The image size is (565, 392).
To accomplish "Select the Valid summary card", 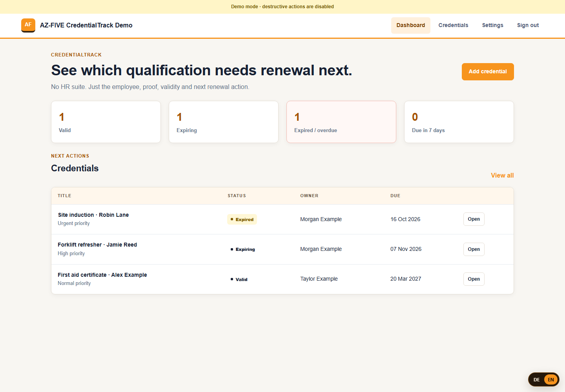I will (106, 122).
